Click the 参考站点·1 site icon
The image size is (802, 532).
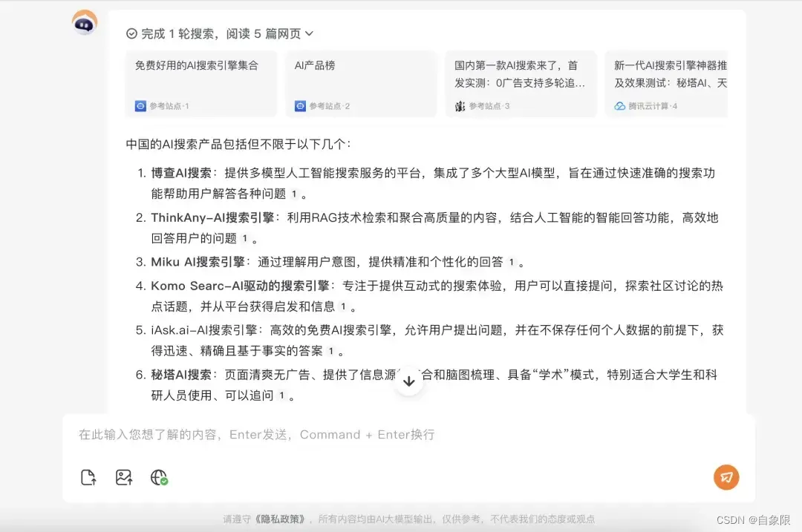point(140,106)
